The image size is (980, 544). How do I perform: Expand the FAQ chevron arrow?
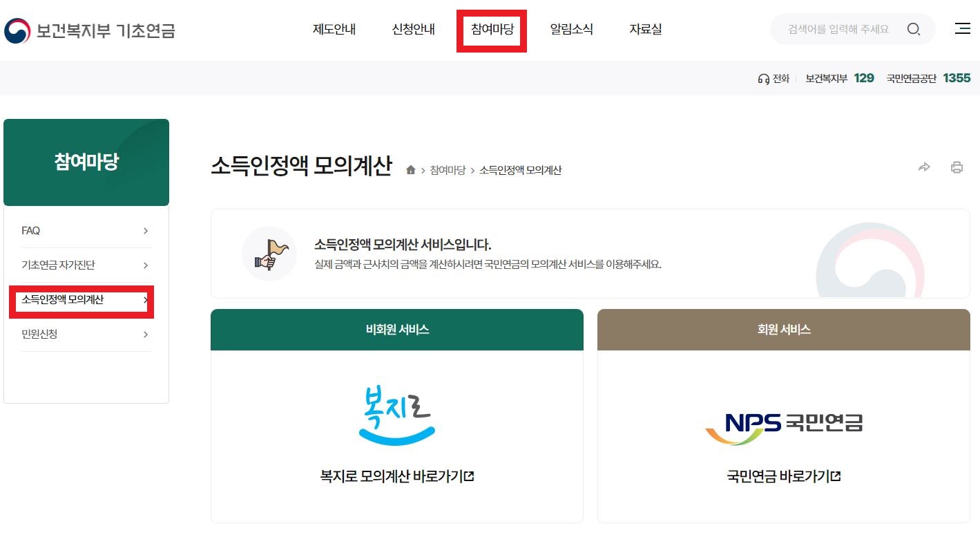click(146, 231)
